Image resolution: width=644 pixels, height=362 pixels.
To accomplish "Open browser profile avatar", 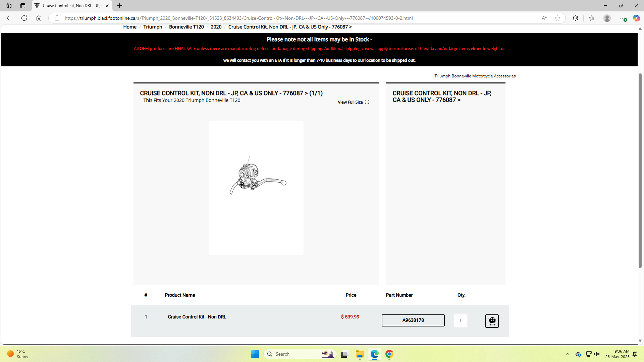I will coord(607,18).
